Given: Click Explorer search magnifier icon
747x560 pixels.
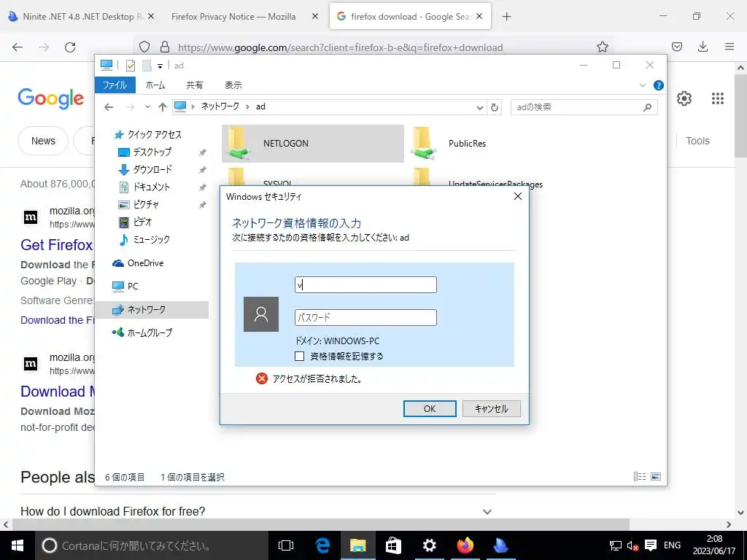Looking at the screenshot, I should coord(647,108).
